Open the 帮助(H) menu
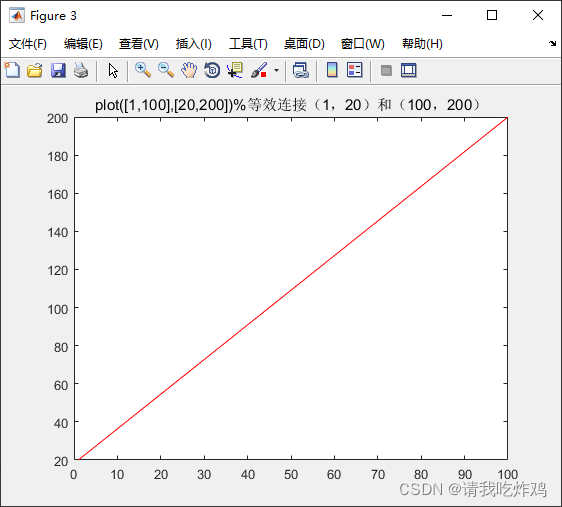Screen dimensions: 562x507 422,44
